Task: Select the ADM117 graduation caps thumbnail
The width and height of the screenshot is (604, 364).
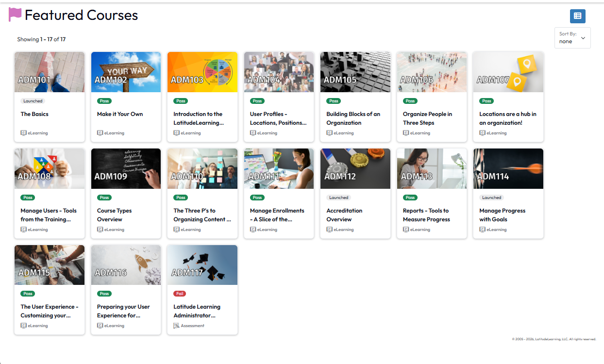Action: [x=202, y=265]
